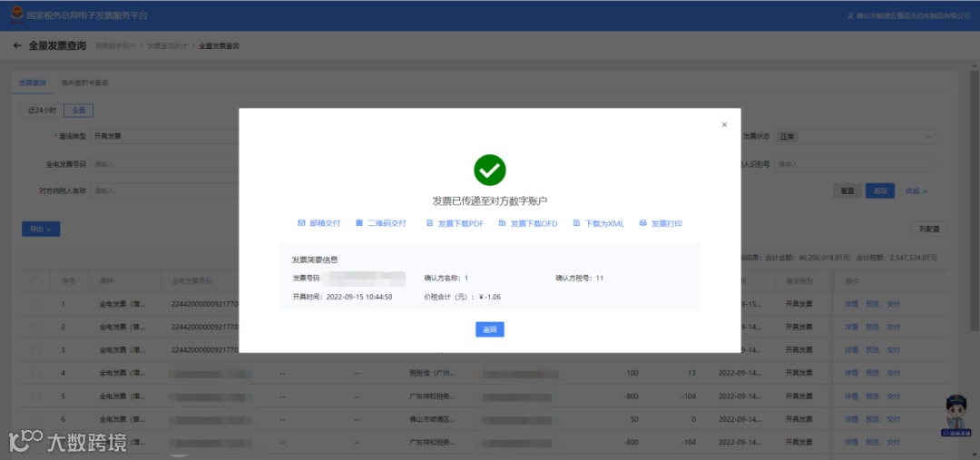This screenshot has height=460, width=980.
Task: Tick the checkbox for row 6
Action: click(x=36, y=419)
